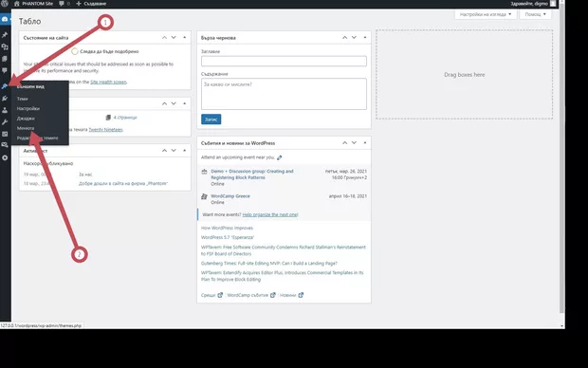
Task: Open the Tools wrench icon in sidebar
Action: point(5,122)
